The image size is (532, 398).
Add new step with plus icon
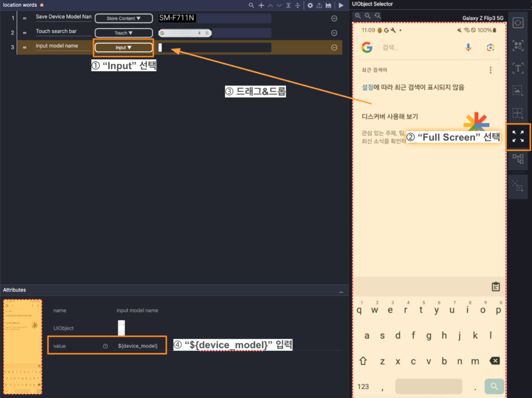coord(261,5)
